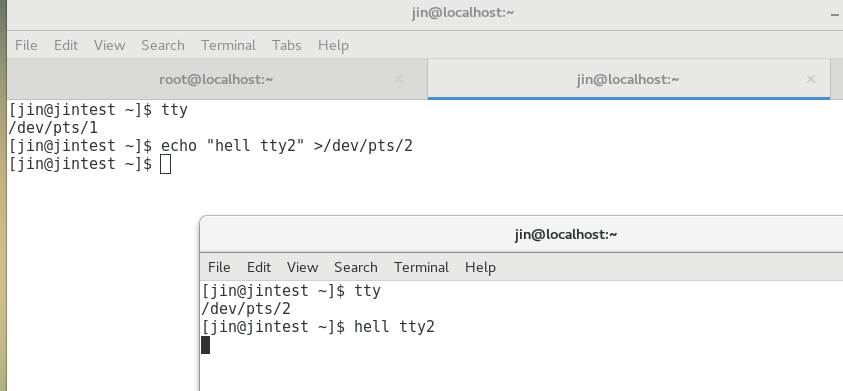843x391 pixels.
Task: Open Search menu in the front terminal window
Action: click(355, 267)
